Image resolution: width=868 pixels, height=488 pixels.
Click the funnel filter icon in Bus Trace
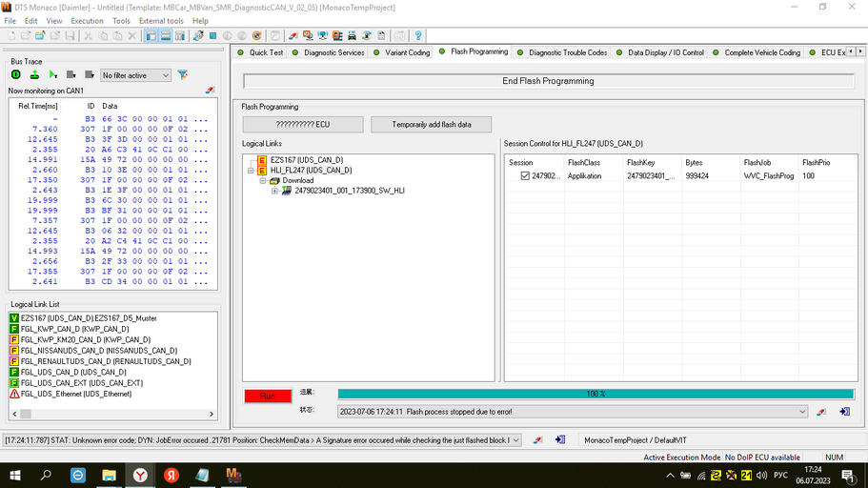183,74
